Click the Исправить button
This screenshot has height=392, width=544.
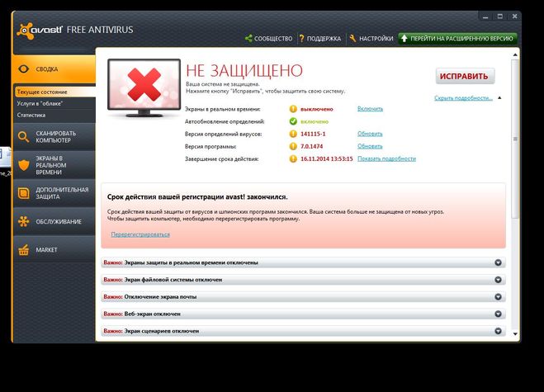click(x=465, y=76)
